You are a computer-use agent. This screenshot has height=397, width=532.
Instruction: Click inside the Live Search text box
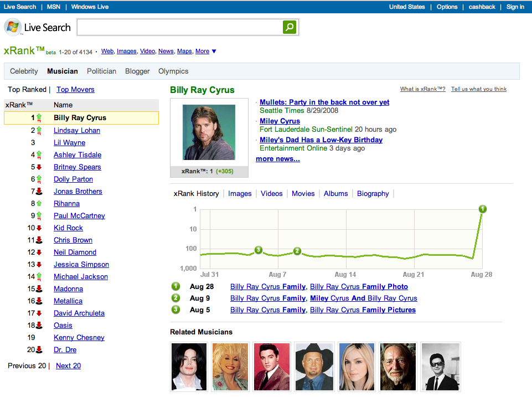point(179,27)
